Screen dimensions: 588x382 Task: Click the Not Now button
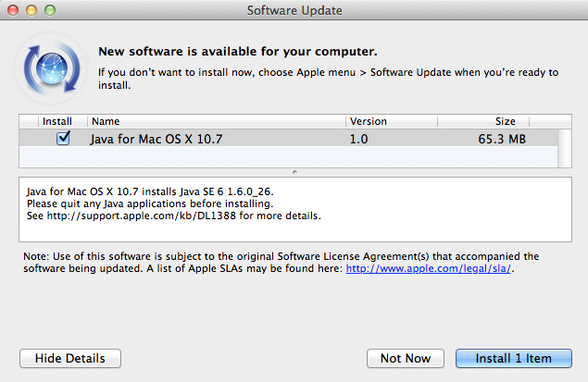click(406, 358)
